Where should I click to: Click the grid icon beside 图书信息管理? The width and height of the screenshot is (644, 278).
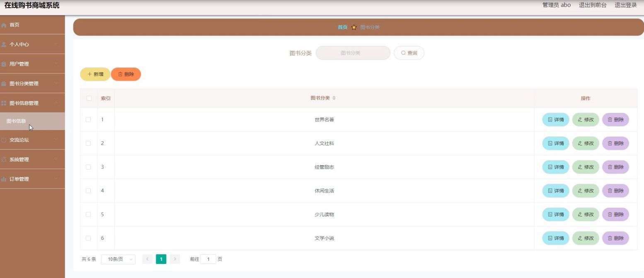click(4, 103)
